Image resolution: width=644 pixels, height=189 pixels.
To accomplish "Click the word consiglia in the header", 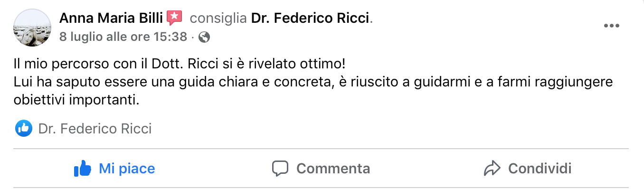I will coord(218,19).
